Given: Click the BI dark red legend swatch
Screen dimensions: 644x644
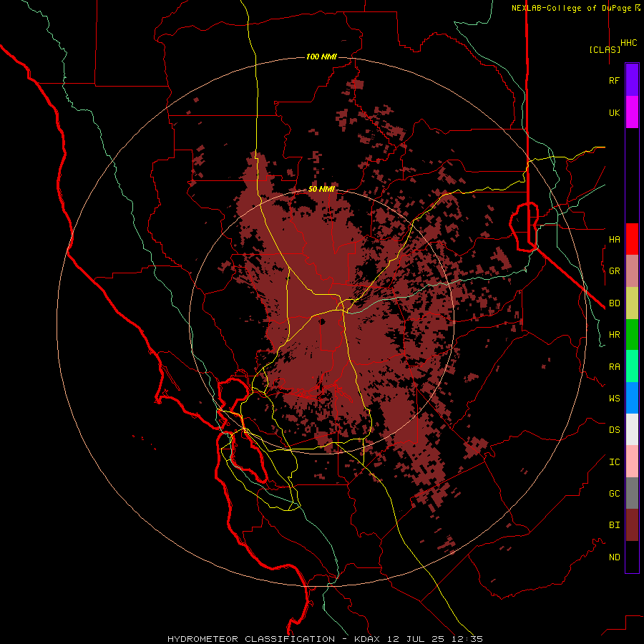Looking at the screenshot, I should [x=632, y=525].
